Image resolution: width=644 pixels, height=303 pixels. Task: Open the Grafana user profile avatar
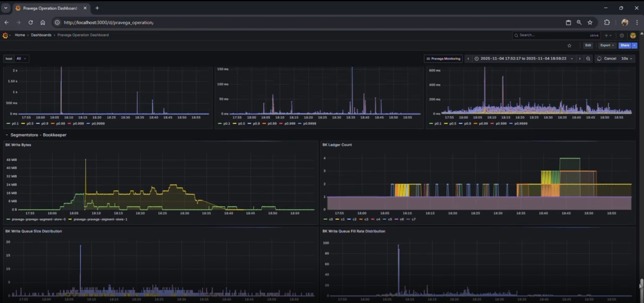(x=633, y=35)
